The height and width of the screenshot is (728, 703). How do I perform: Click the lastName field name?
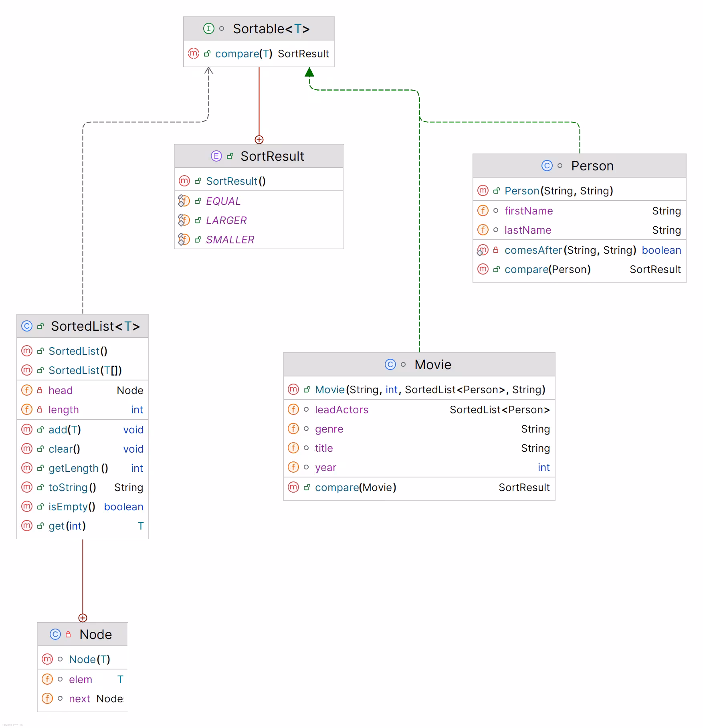pos(528,230)
